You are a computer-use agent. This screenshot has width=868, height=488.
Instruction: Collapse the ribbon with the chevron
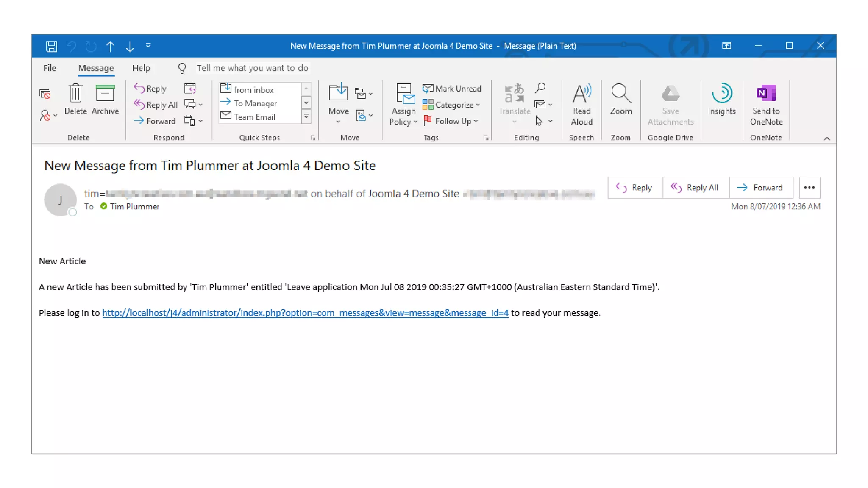[826, 139]
